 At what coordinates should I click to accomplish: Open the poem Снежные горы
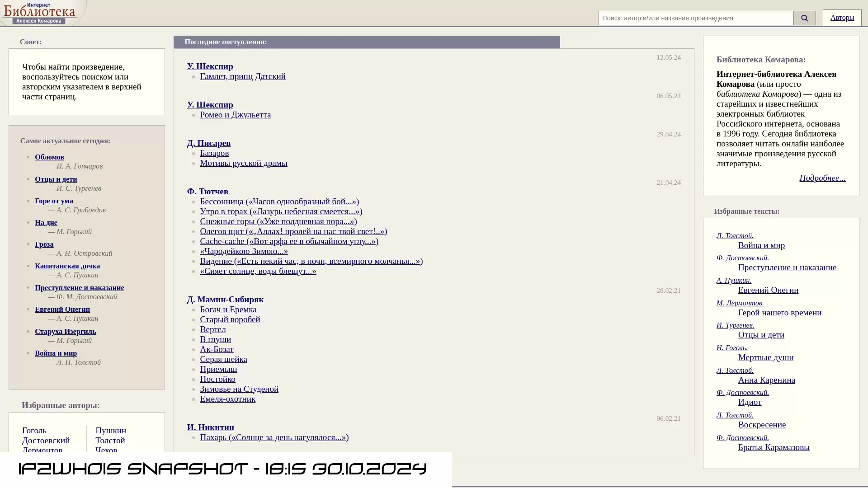pyautogui.click(x=278, y=221)
